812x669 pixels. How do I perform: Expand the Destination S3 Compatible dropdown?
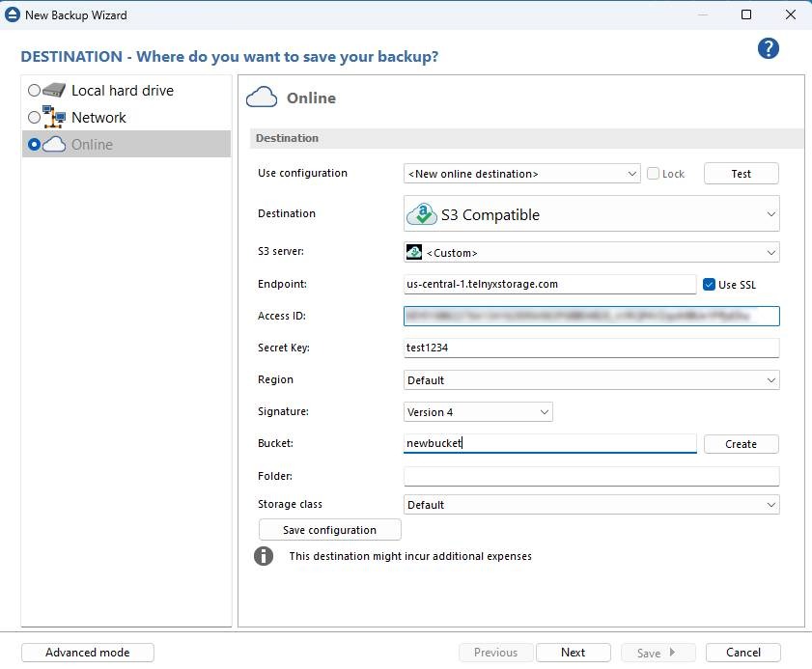[x=592, y=214]
